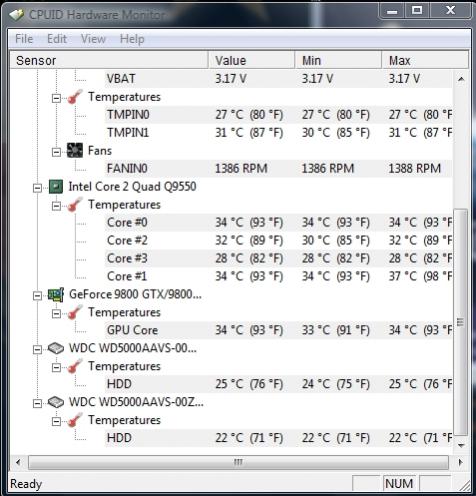Click the horizontal scrollbar right arrow

click(x=461, y=462)
